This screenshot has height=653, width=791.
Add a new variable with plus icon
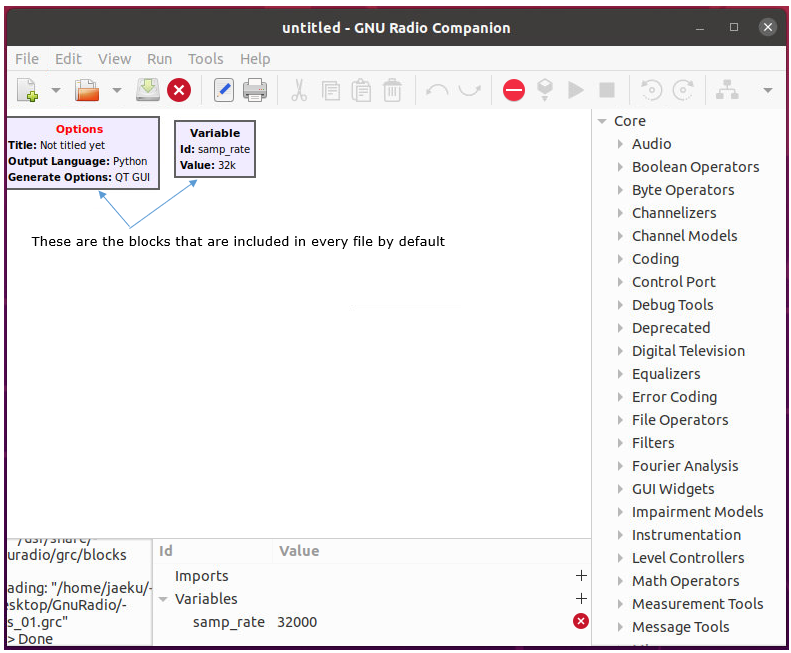pos(581,598)
